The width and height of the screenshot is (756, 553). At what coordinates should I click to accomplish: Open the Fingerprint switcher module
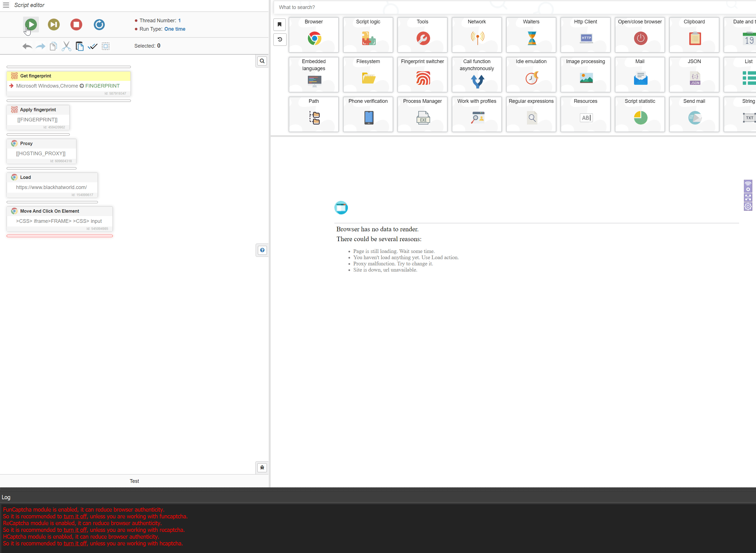coord(422,74)
